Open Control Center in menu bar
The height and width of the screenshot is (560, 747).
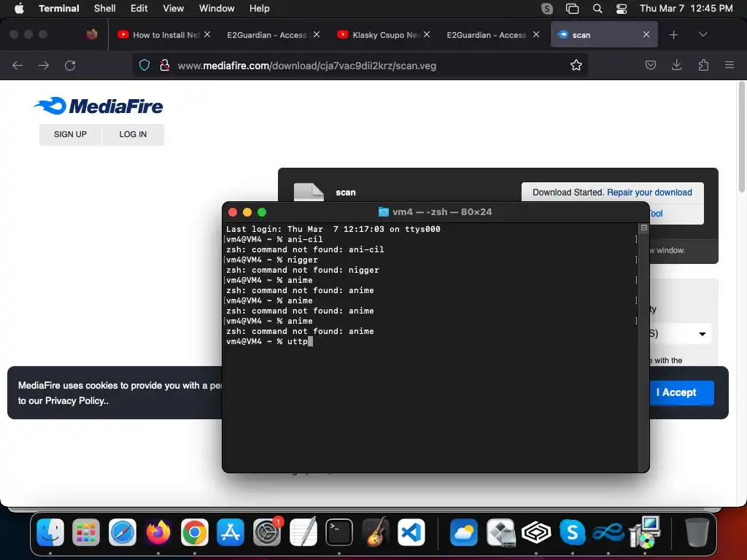pyautogui.click(x=622, y=9)
